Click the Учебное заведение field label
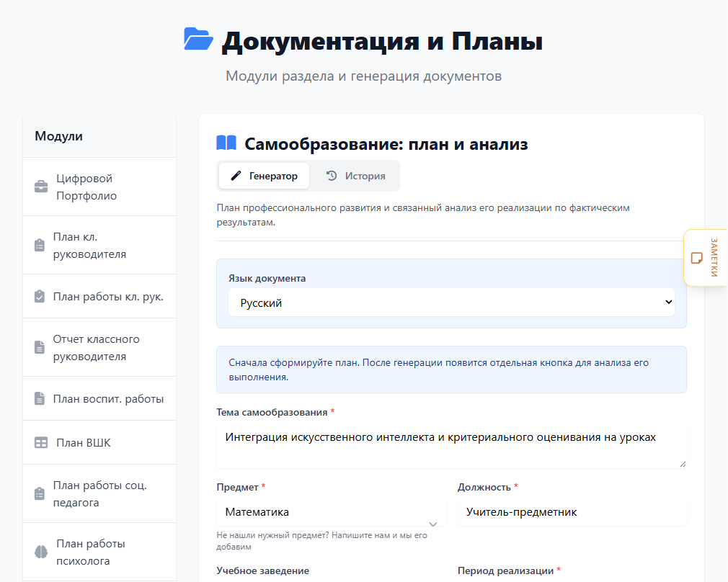The width and height of the screenshot is (728, 582). [263, 570]
